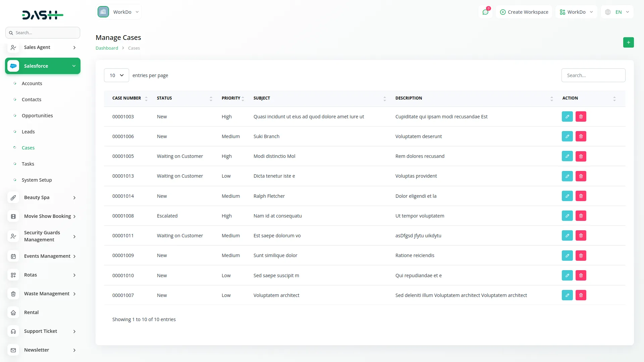Open the WorkDo workspace dropdown

tap(576, 12)
